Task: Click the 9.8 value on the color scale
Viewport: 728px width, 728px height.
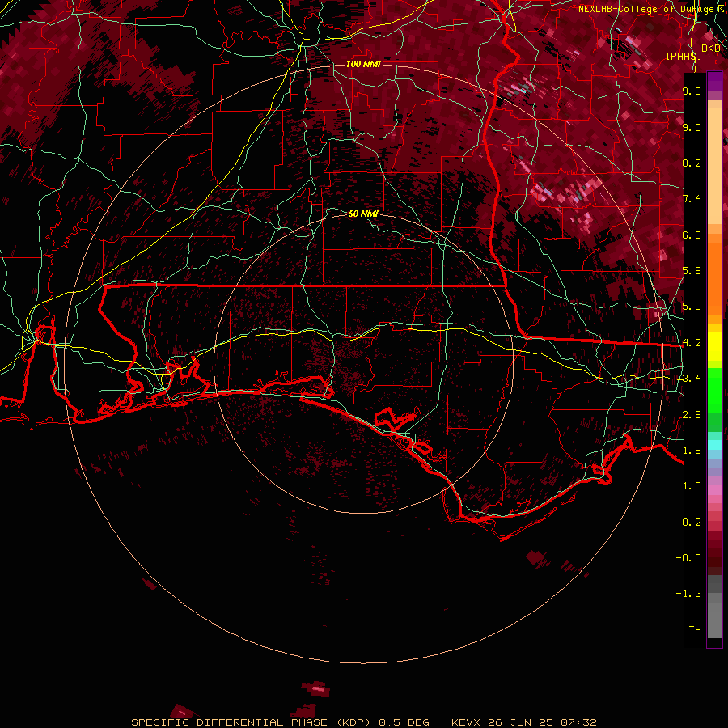Action: [x=692, y=91]
